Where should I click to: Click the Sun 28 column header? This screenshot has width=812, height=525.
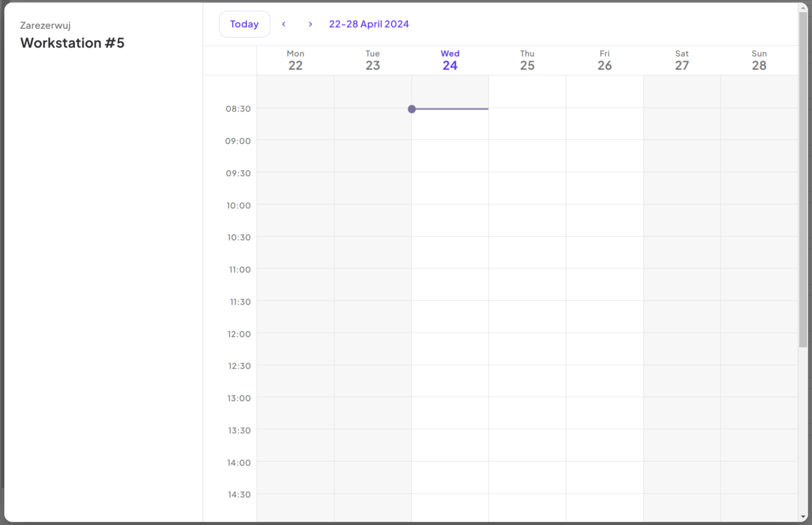click(759, 60)
